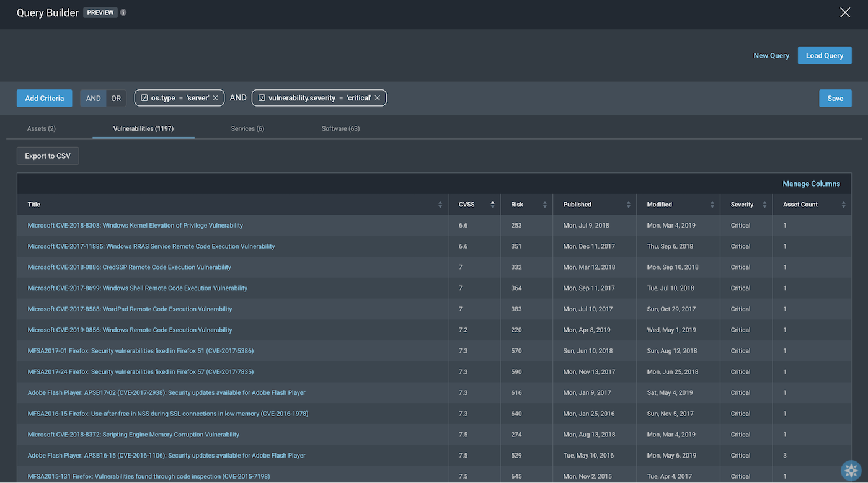Sort table by Risk column arrows
The image size is (868, 483).
click(544, 205)
